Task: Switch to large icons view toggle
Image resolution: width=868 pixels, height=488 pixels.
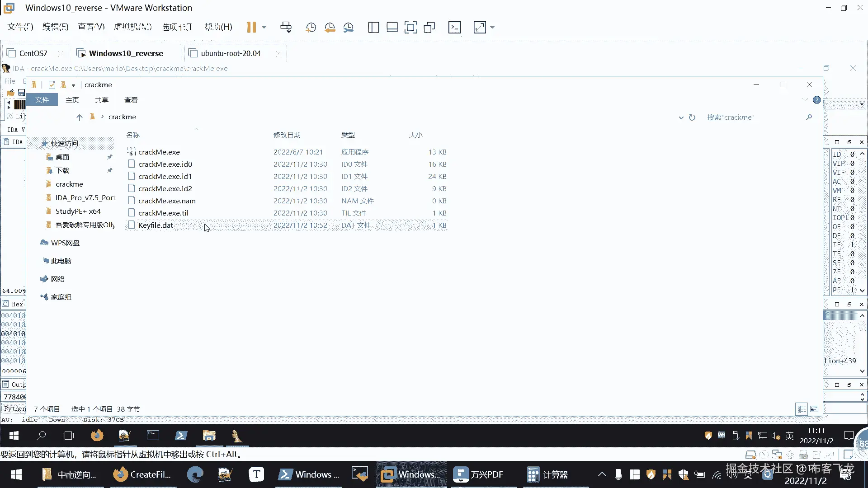Action: 814,409
